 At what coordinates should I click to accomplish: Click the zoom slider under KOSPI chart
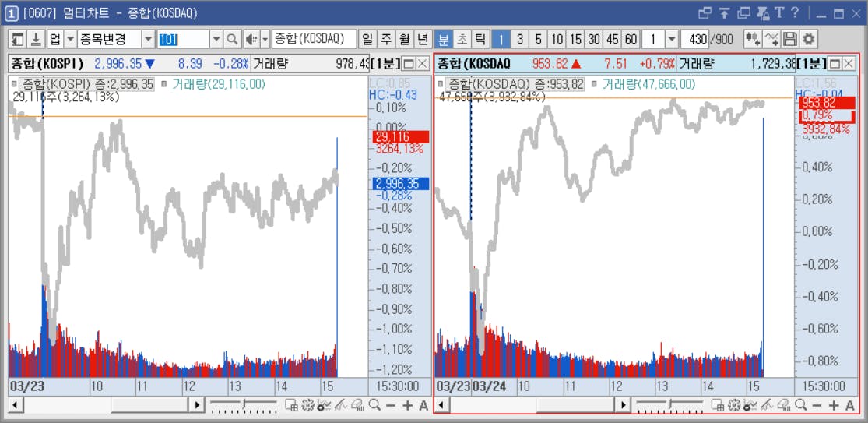244,405
